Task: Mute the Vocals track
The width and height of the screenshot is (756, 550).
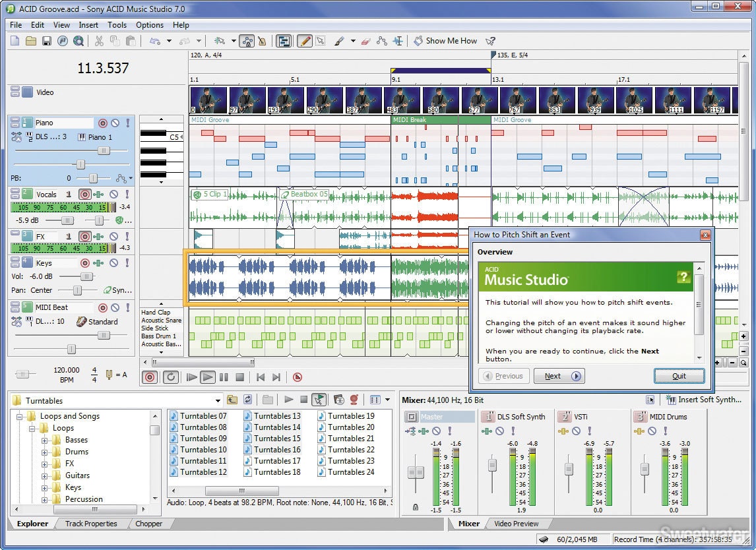Action: 113,195
